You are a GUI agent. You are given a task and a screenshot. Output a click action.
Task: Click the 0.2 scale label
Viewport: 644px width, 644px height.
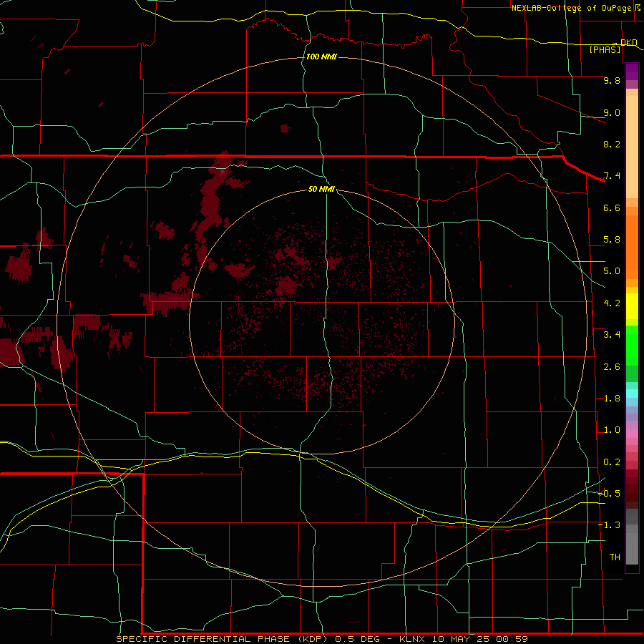point(612,462)
